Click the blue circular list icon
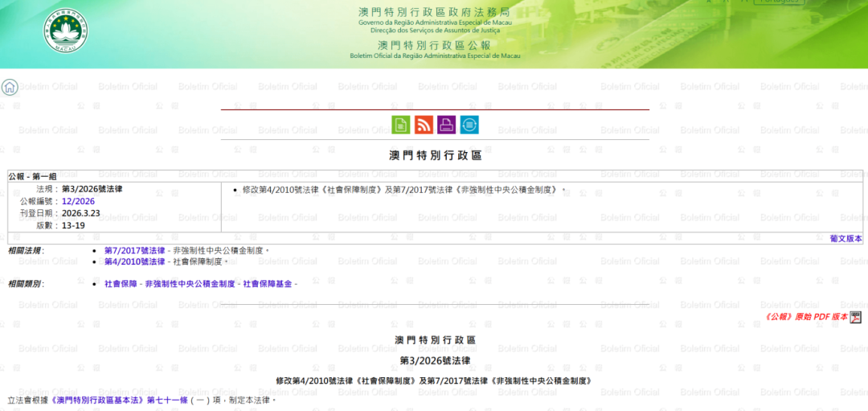This screenshot has height=411, width=868. point(469,125)
